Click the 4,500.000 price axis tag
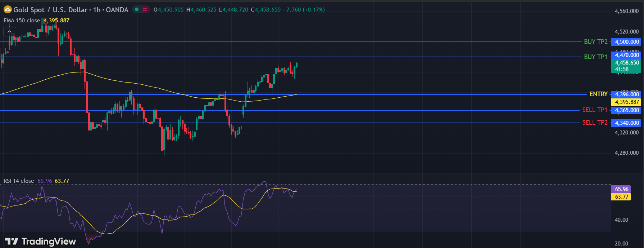 626,42
